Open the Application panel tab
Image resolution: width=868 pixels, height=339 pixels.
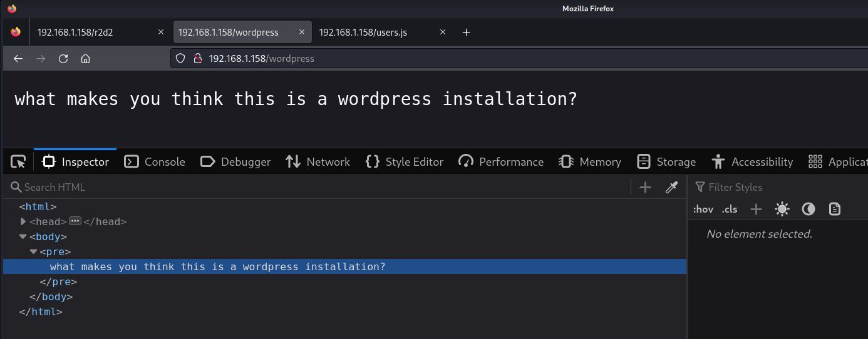tap(838, 162)
